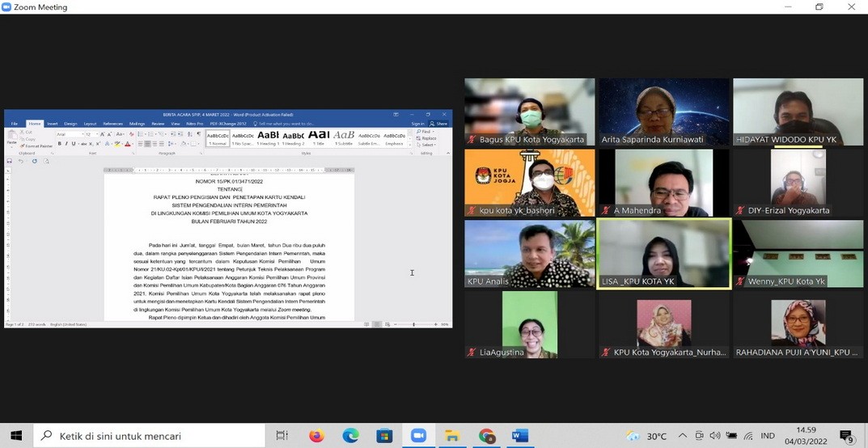
Task: Select LISA _KPU KOTA YK video tile
Action: click(x=663, y=254)
